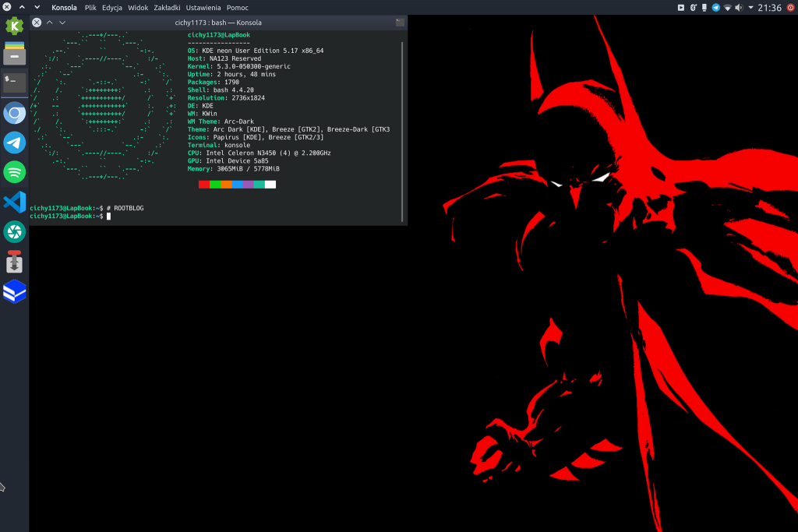
Task: Open Telegram from the dock
Action: tap(14, 143)
